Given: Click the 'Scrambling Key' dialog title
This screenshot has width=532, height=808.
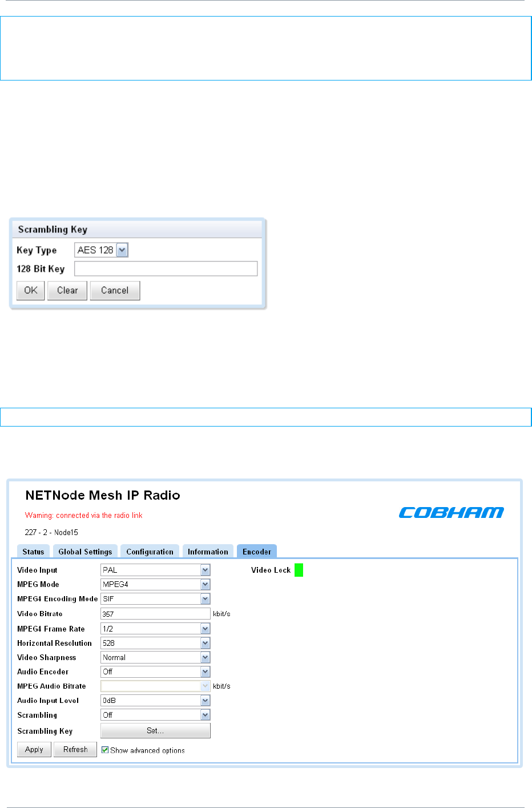Looking at the screenshot, I should [x=53, y=230].
